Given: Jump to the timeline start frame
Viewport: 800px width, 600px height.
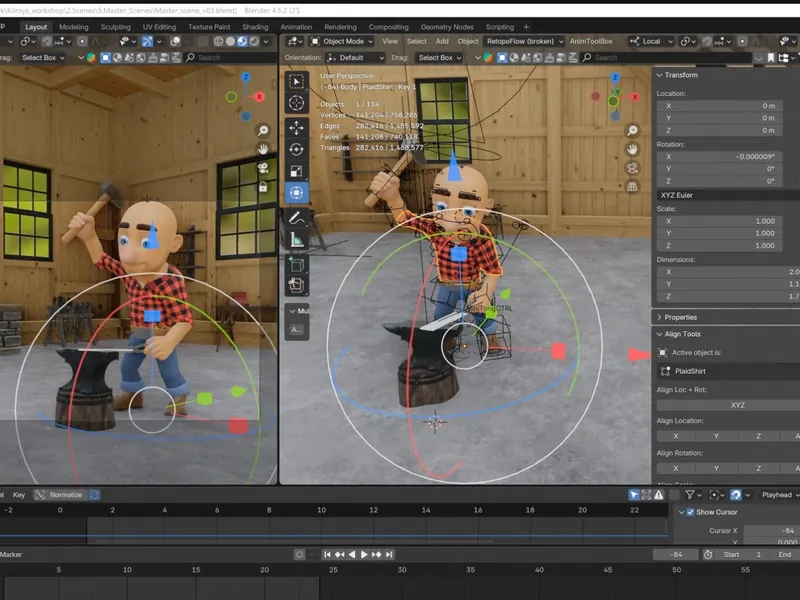Looking at the screenshot, I should (x=328, y=555).
